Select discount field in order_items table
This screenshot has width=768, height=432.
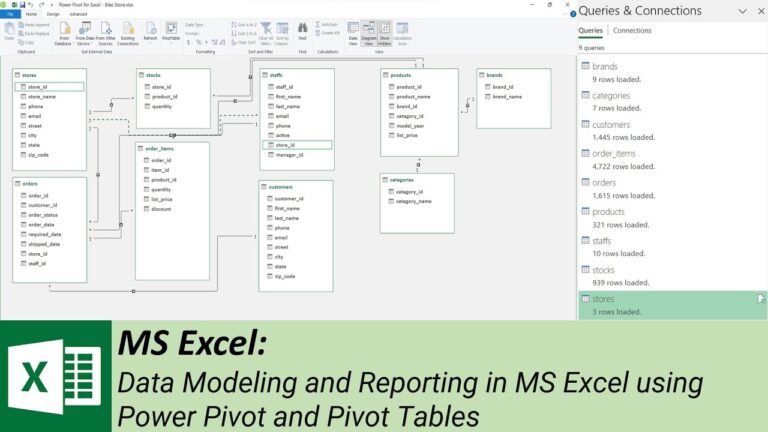coord(157,209)
